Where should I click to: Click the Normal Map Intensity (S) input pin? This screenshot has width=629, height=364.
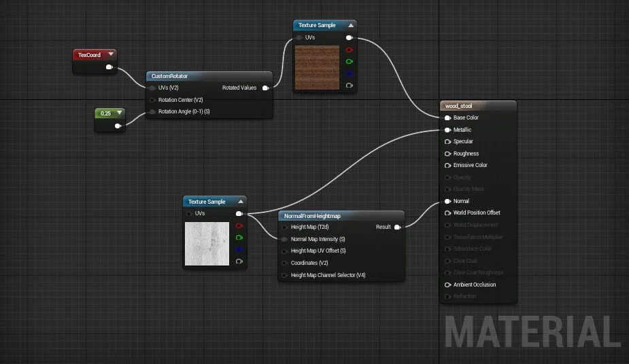coord(284,239)
